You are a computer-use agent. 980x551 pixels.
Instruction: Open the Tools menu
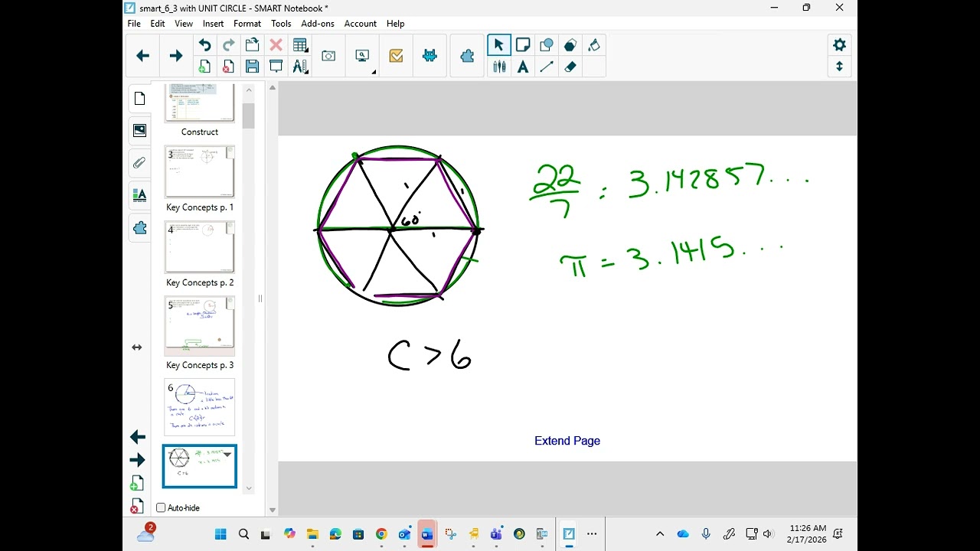click(x=281, y=24)
